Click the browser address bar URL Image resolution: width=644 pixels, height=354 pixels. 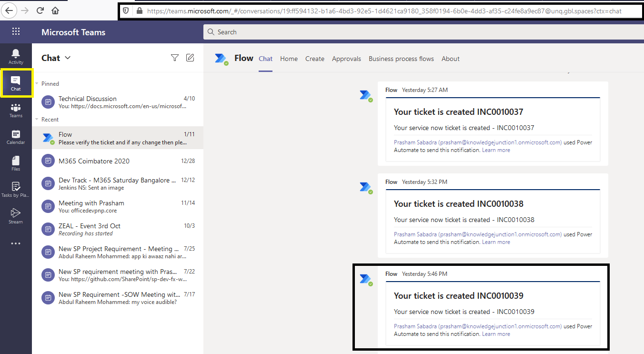click(x=384, y=11)
